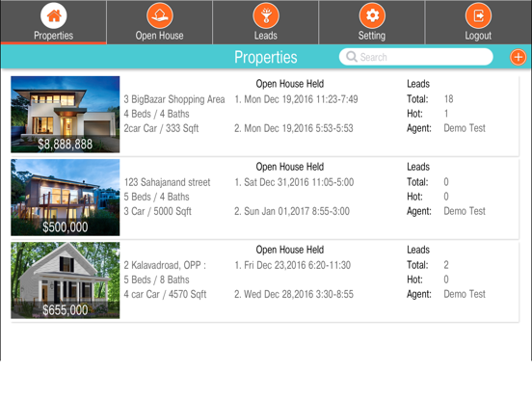Click Fri Dec 23,2016 6:20-11:30 open house
The width and height of the screenshot is (532, 399).
pos(293,265)
